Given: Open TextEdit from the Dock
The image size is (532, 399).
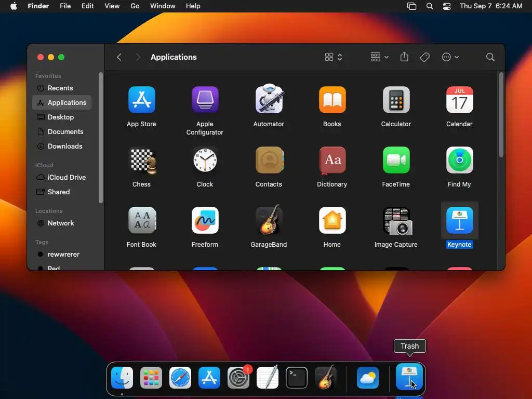Looking at the screenshot, I should click(268, 377).
